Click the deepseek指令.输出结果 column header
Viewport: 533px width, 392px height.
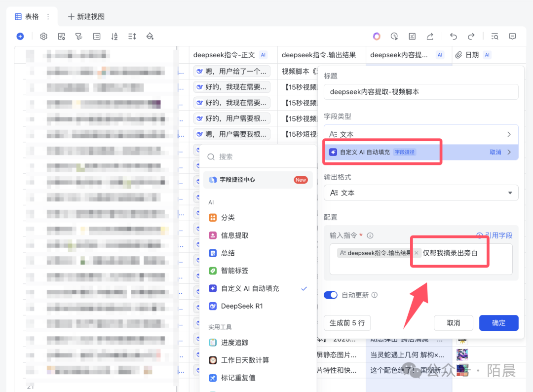point(322,55)
